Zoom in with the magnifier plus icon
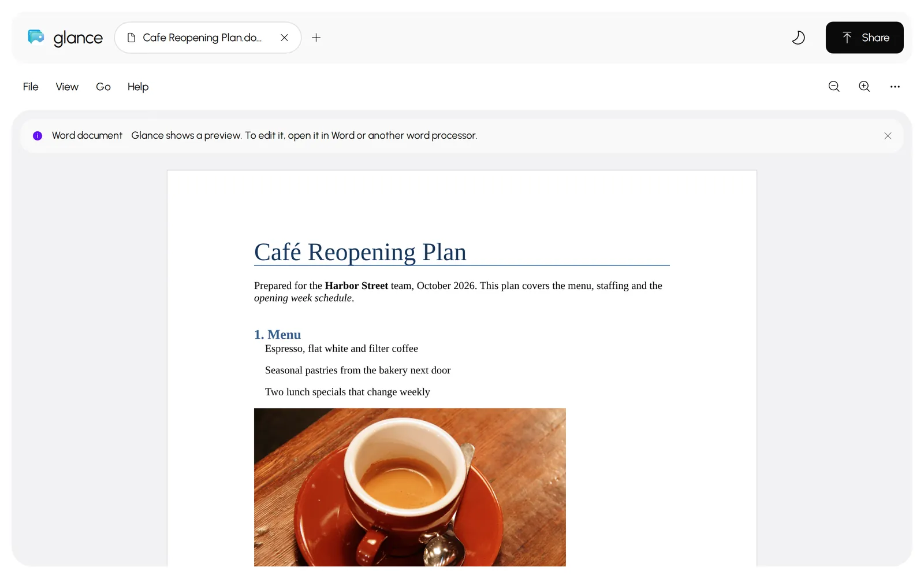 click(865, 86)
